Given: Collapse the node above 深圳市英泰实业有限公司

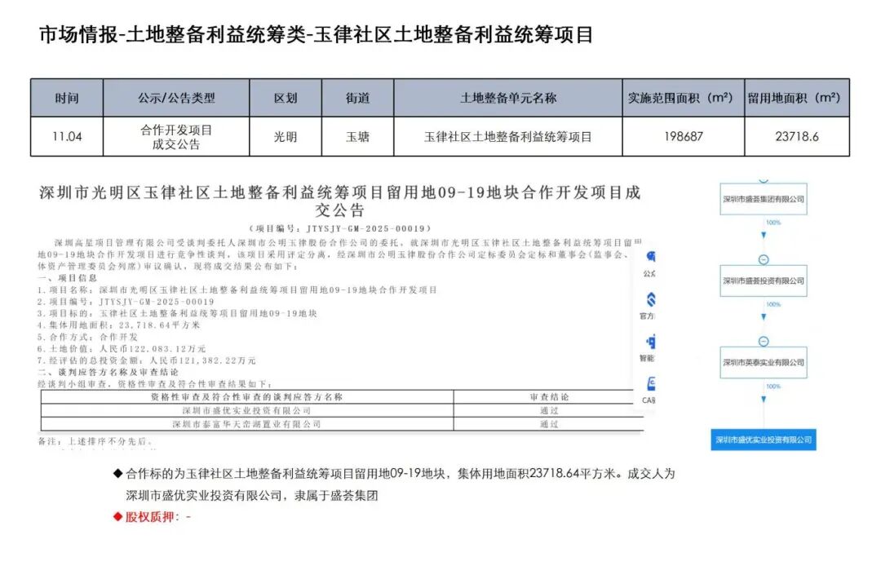Looking at the screenshot, I should tap(763, 341).
